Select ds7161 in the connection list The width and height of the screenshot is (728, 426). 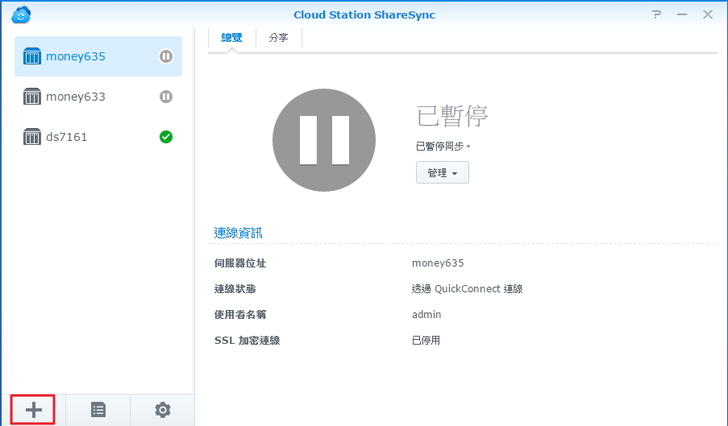(67, 137)
